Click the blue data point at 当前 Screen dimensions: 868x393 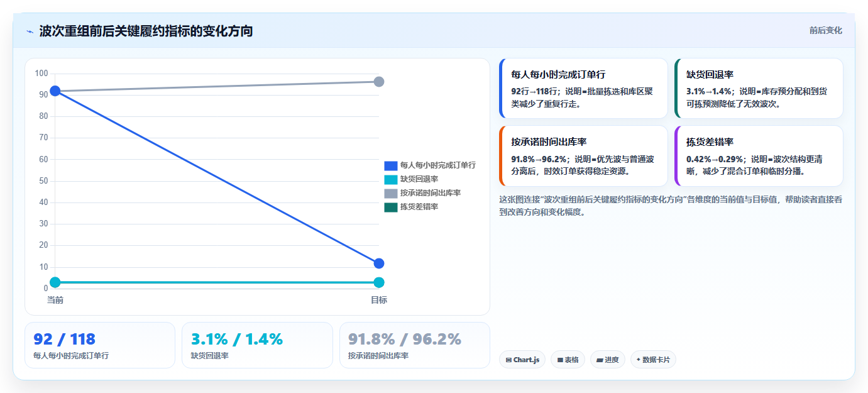click(55, 91)
